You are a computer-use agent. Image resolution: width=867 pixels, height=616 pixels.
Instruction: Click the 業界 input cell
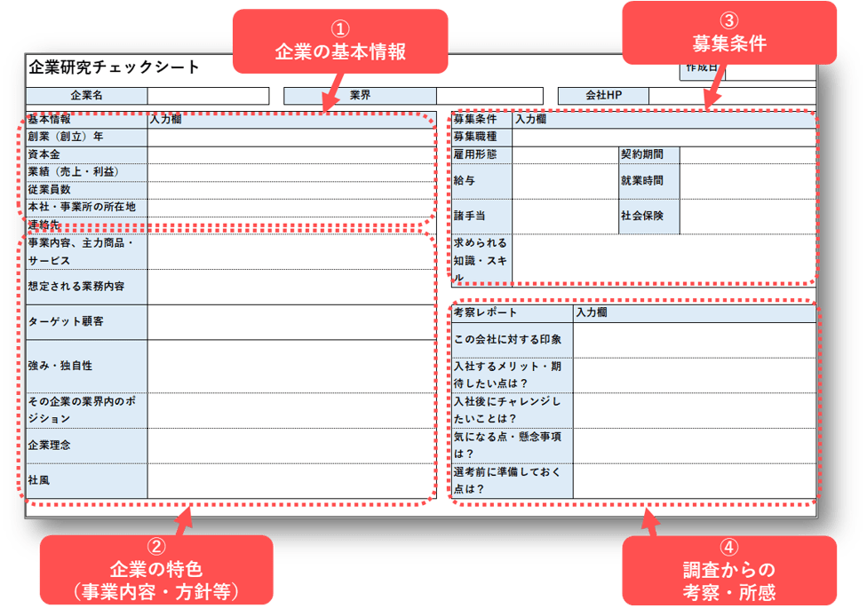pos(489,96)
